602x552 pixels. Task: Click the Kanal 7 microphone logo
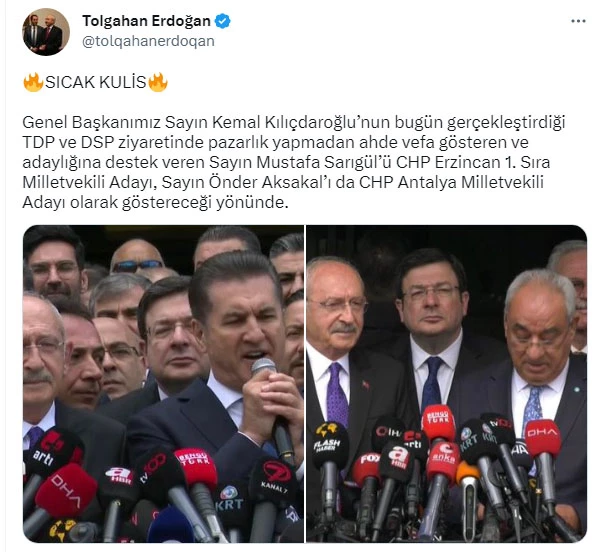(x=275, y=476)
